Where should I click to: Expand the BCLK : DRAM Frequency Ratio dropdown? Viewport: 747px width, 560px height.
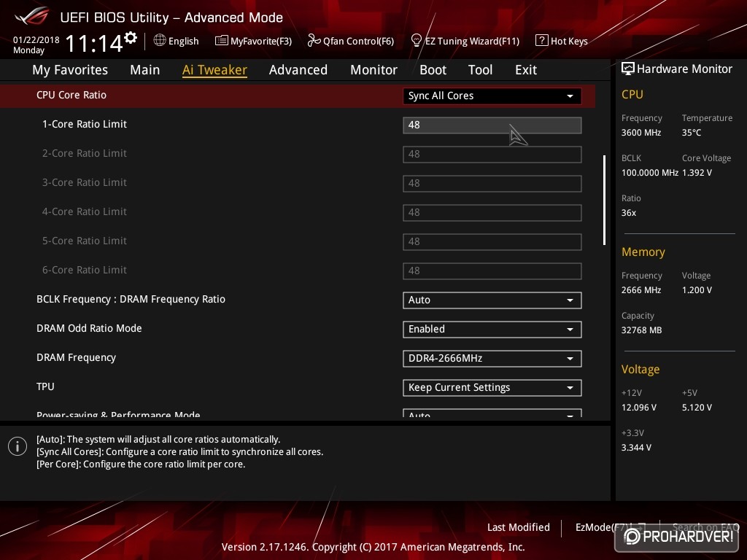pos(492,300)
